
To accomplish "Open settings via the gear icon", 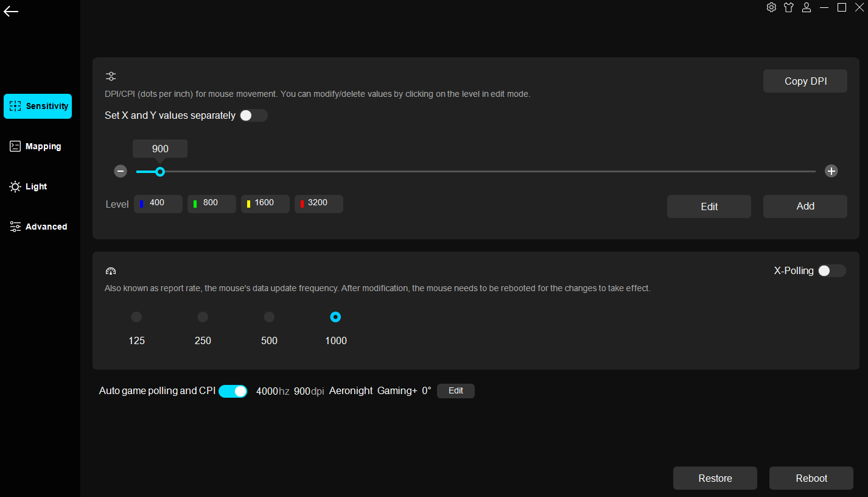I will click(771, 7).
